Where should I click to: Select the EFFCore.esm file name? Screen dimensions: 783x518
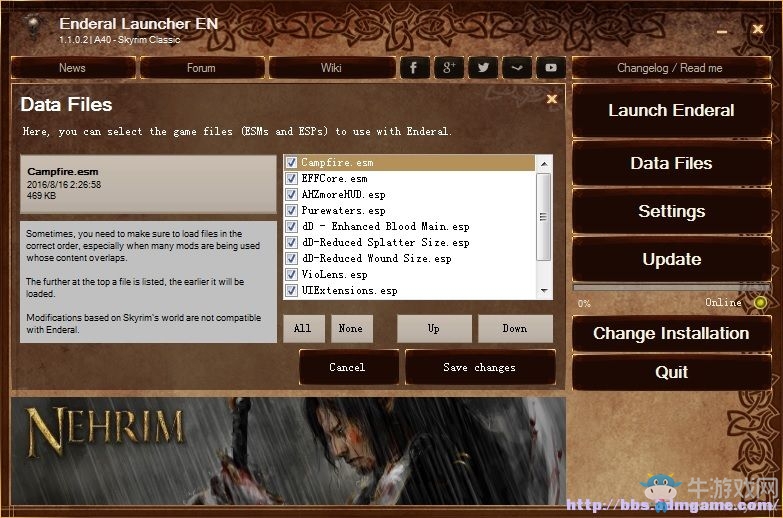click(x=334, y=178)
